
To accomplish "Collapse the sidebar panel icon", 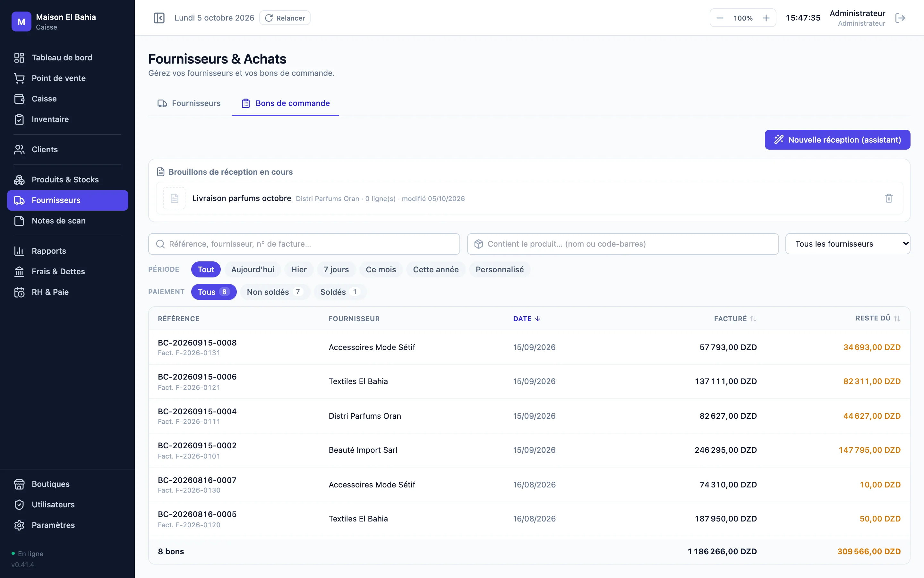I will (159, 18).
